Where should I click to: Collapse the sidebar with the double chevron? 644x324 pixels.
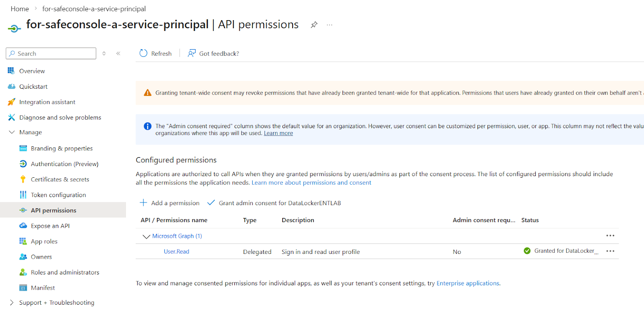pos(118,53)
